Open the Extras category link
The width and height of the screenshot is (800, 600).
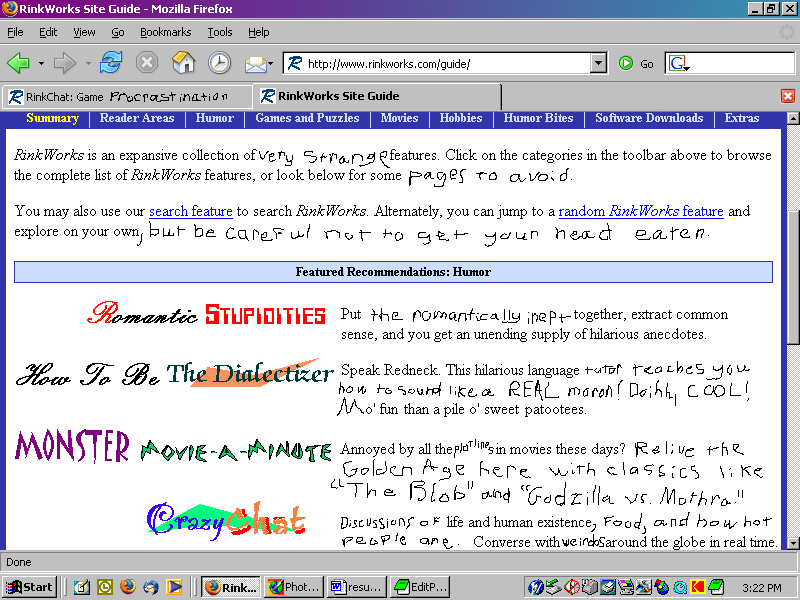[742, 118]
